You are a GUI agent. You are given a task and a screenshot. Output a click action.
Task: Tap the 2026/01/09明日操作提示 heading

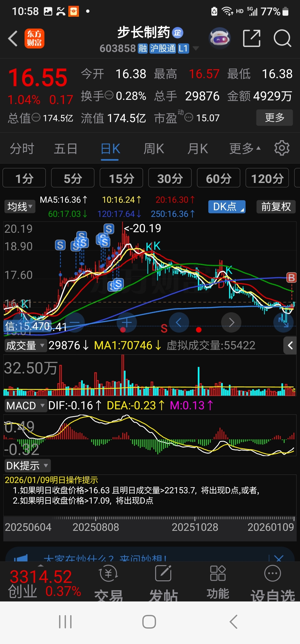(x=51, y=480)
